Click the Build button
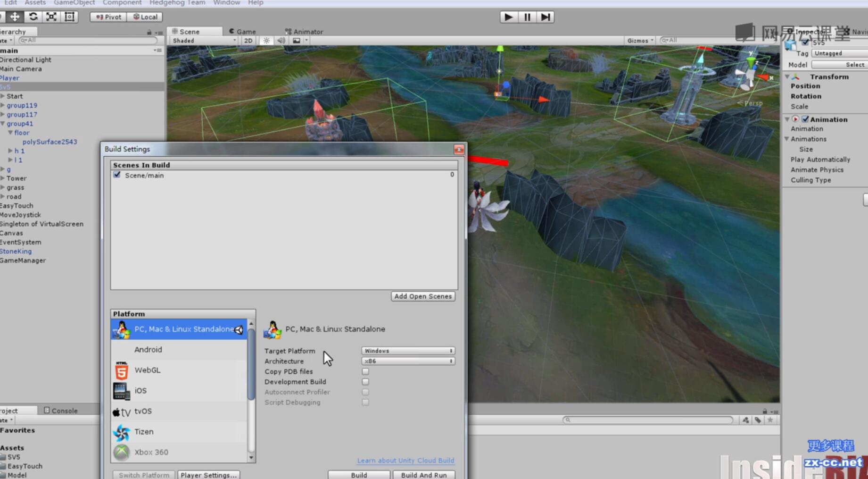This screenshot has width=868, height=479. click(x=359, y=475)
